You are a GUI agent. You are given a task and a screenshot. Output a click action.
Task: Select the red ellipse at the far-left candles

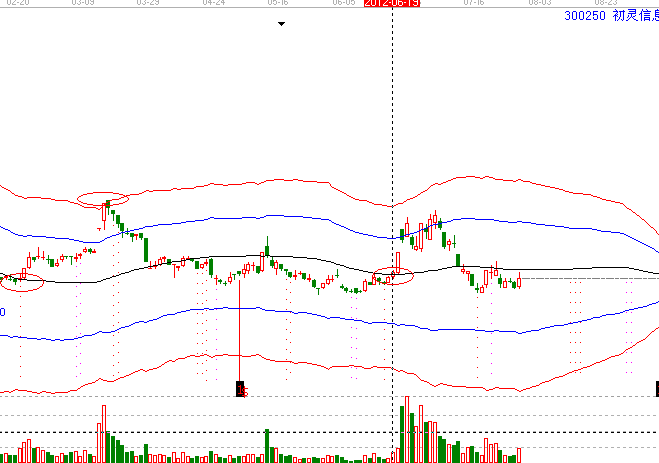point(22,282)
